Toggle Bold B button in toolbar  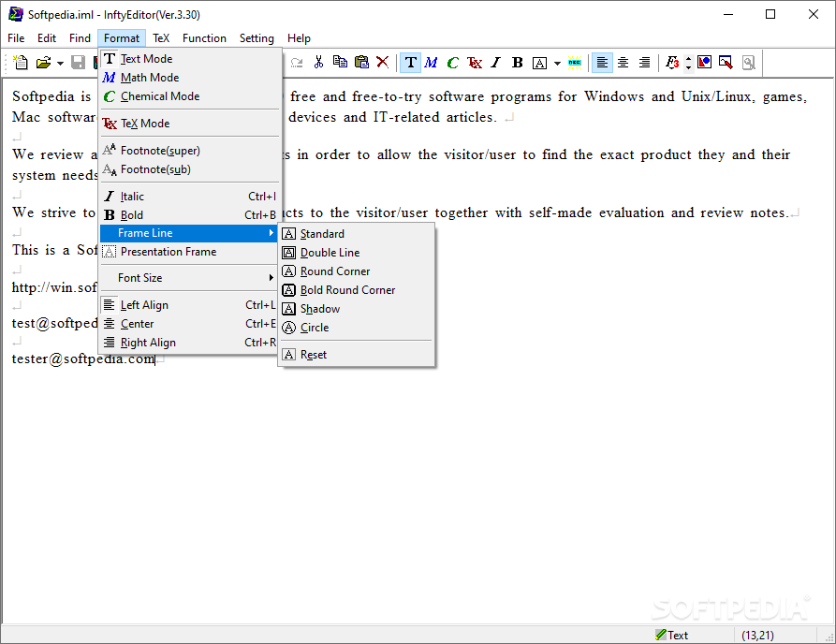coord(517,63)
